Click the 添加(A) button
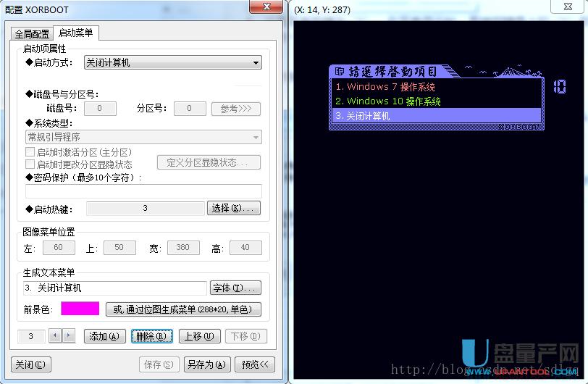 click(104, 336)
